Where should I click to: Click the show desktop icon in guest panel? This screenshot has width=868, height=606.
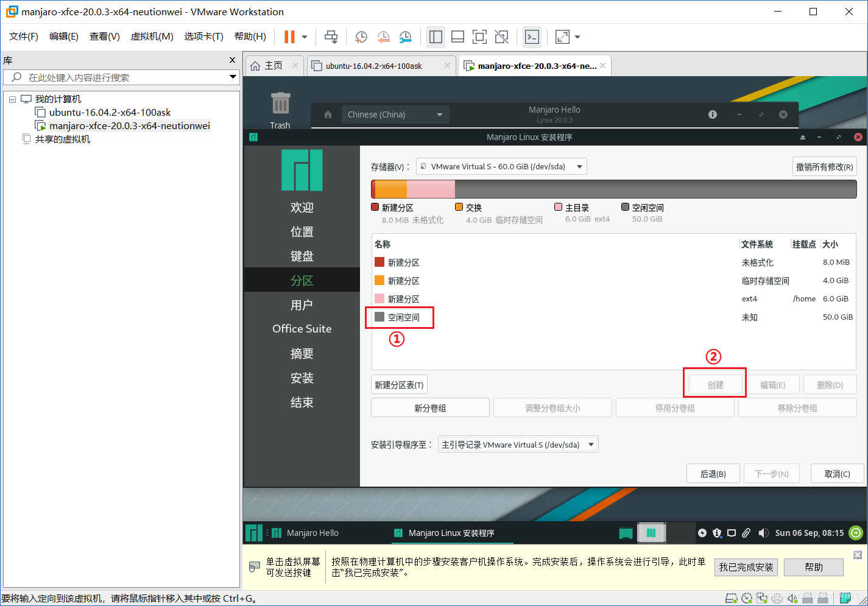tap(626, 533)
